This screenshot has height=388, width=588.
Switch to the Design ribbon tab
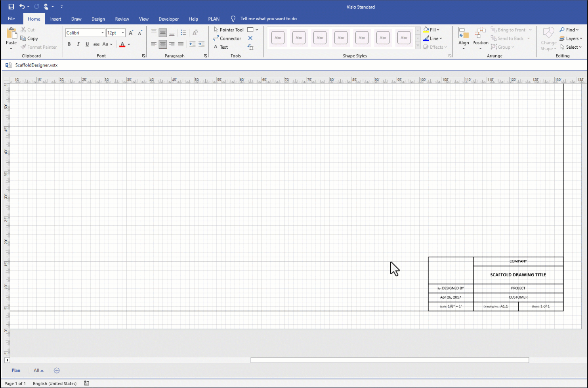click(98, 19)
